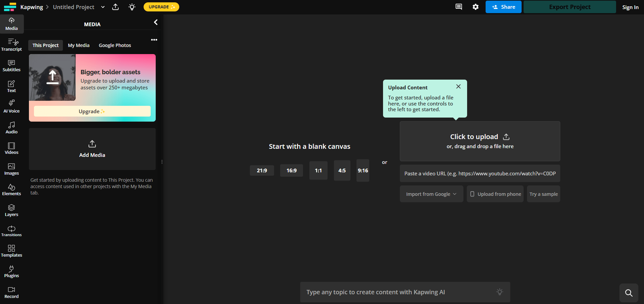The height and width of the screenshot is (304, 644).
Task: Expand the Untitled Project dropdown arrow
Action: coord(103,7)
